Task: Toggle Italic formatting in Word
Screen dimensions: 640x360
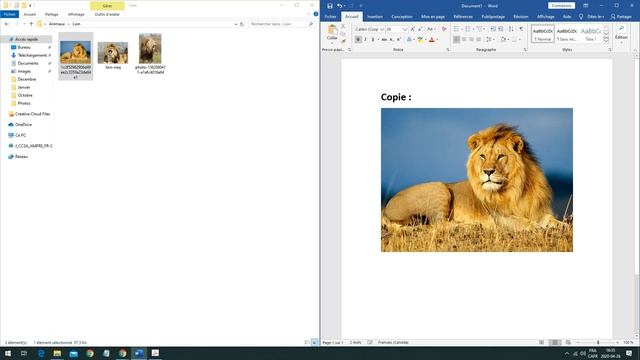Action: tap(365, 40)
